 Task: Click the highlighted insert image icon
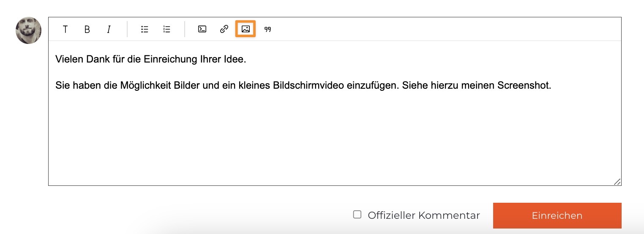point(246,29)
